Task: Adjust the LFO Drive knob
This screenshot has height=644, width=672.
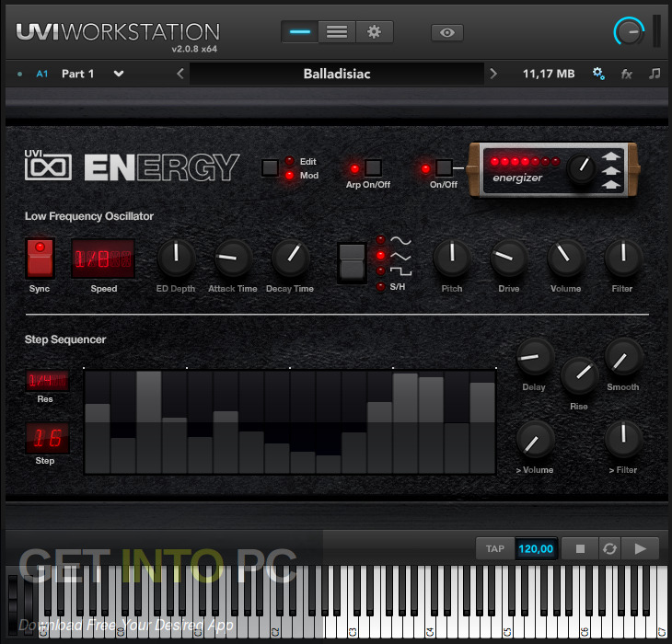Action: (509, 259)
